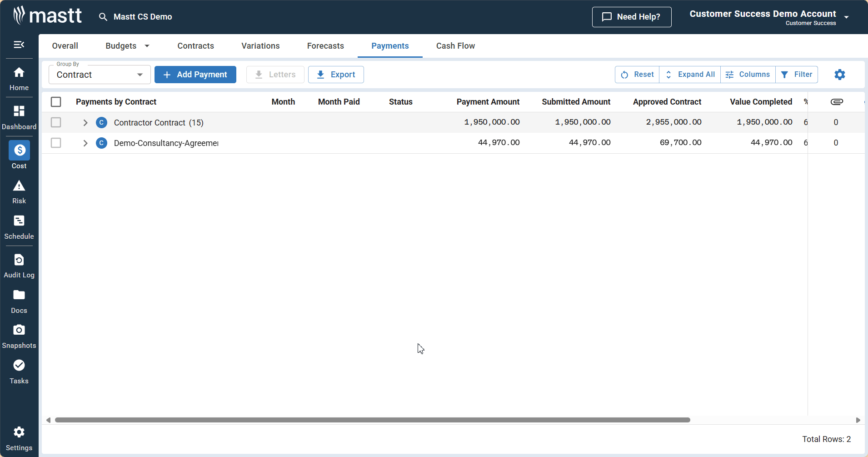Image resolution: width=868 pixels, height=457 pixels.
Task: Click Demo-Consultancy-Agreement blue C badge
Action: [102, 143]
